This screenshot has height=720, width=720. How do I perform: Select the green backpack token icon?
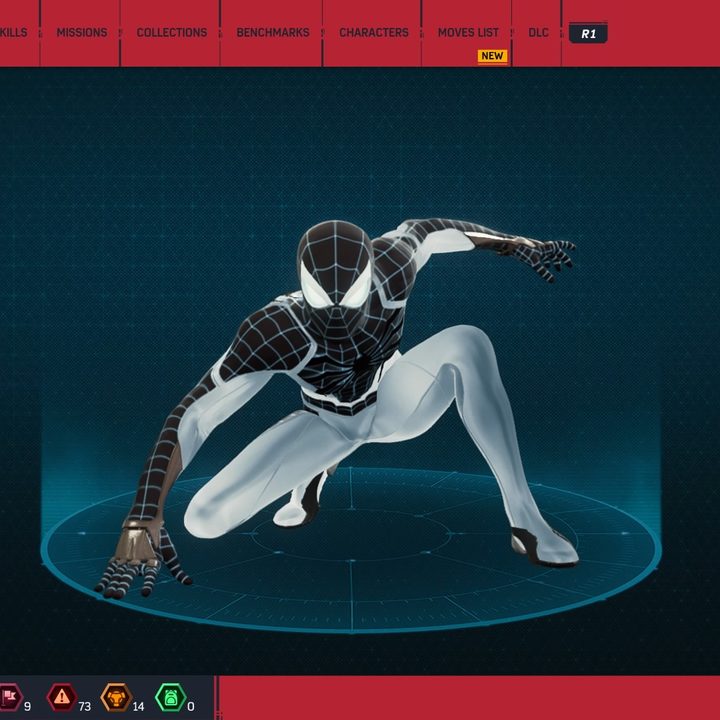(x=170, y=697)
